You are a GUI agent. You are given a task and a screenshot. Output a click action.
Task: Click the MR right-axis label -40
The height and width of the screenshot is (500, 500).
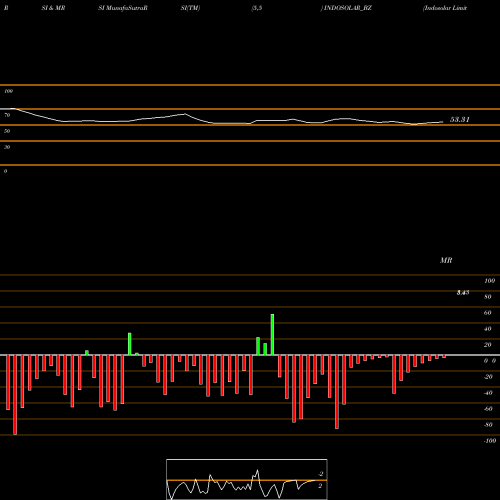tap(488, 393)
